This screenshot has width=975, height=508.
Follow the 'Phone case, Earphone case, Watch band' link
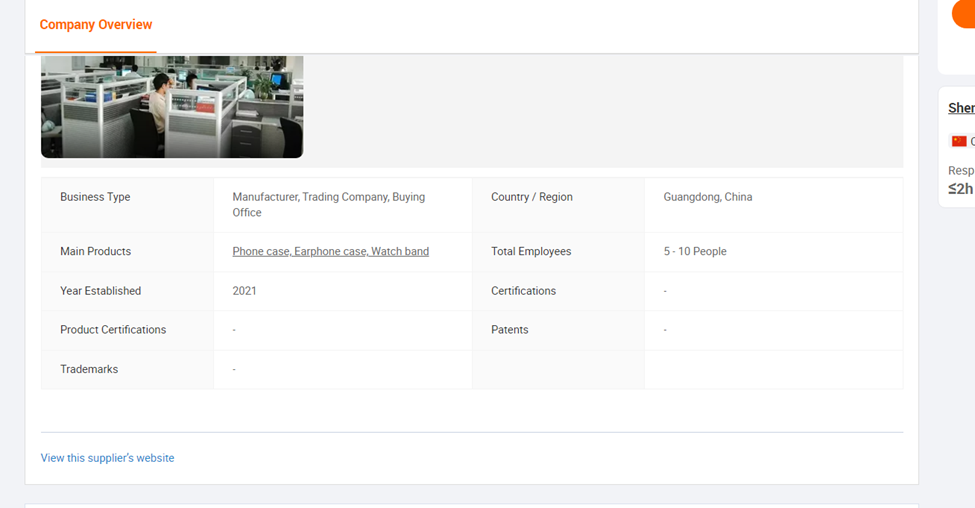pyautogui.click(x=331, y=251)
